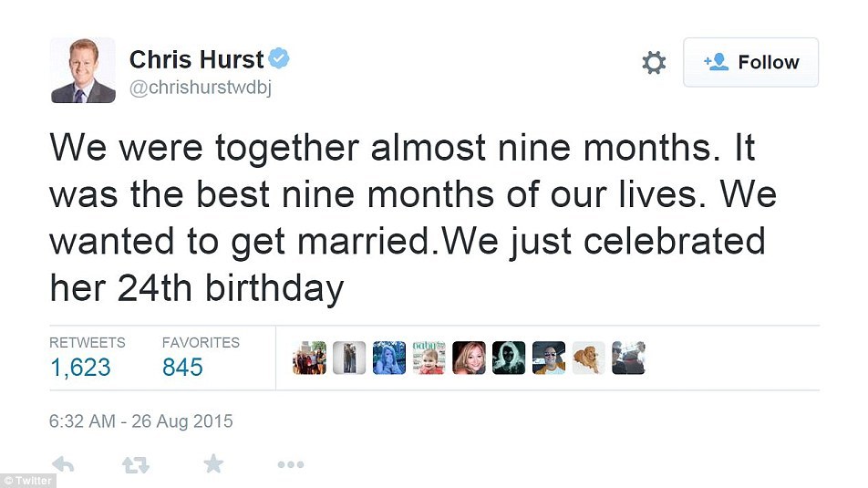868x488 pixels.
Task: Click the golden dog avatar thumbnail
Action: click(x=588, y=358)
